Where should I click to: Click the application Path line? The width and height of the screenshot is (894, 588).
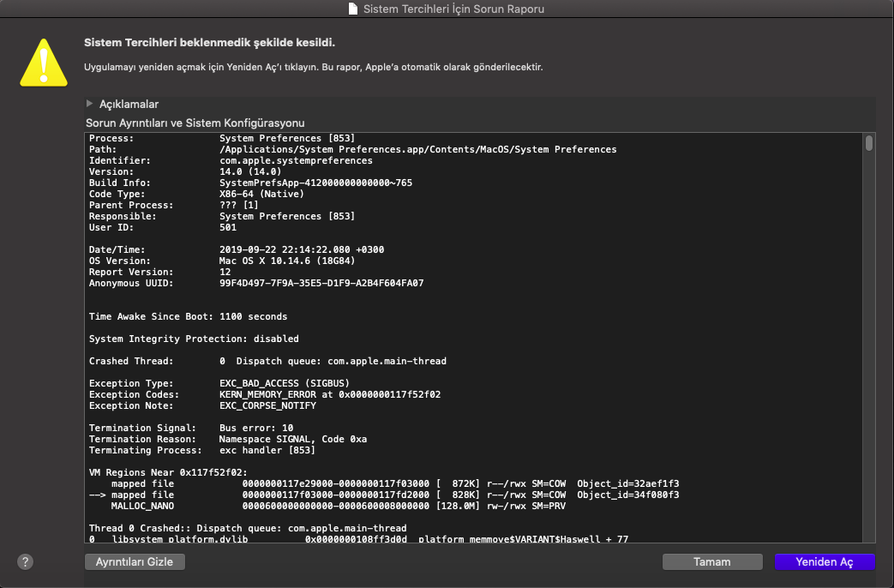tap(417, 149)
